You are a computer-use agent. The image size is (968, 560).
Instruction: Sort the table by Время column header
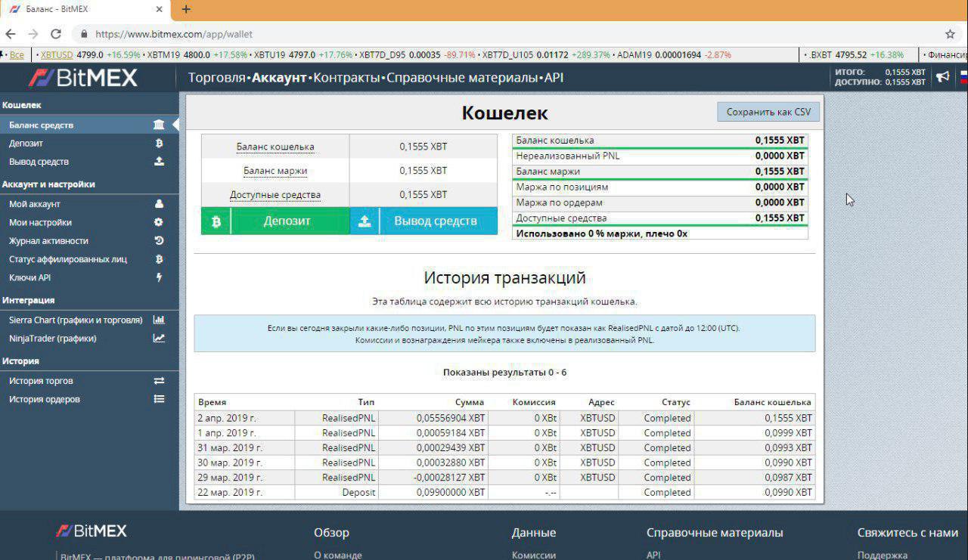coord(212,402)
